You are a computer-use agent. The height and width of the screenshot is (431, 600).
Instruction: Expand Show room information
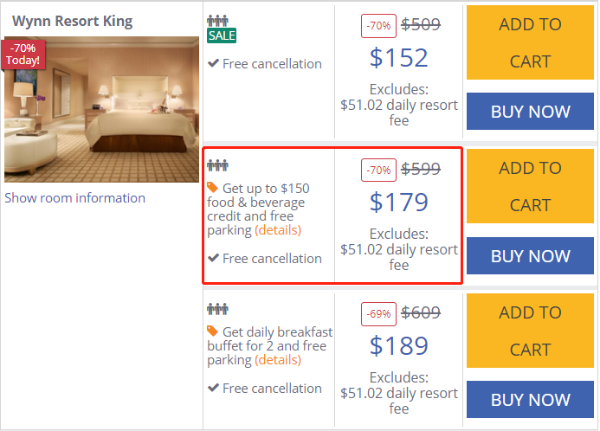coord(75,198)
